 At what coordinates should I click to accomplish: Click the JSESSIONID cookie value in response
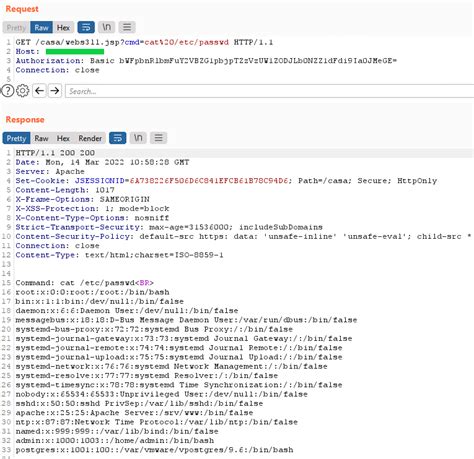pos(209,181)
